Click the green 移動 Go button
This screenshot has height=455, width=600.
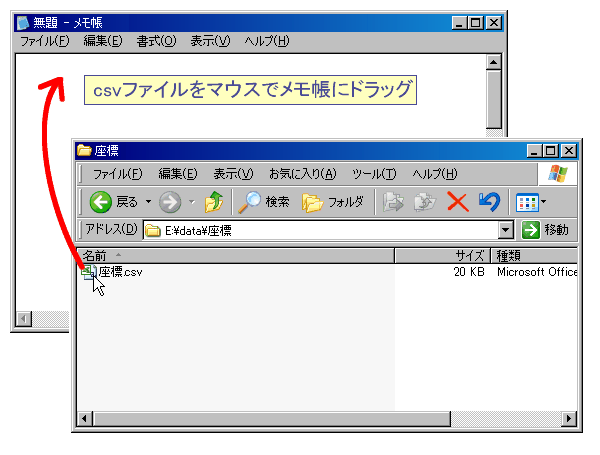click(545, 230)
